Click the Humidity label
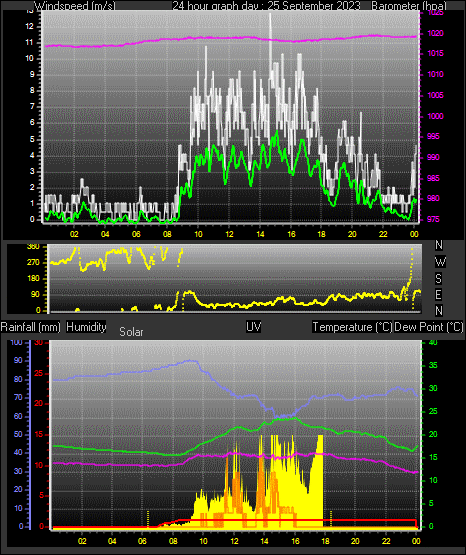 (x=86, y=327)
